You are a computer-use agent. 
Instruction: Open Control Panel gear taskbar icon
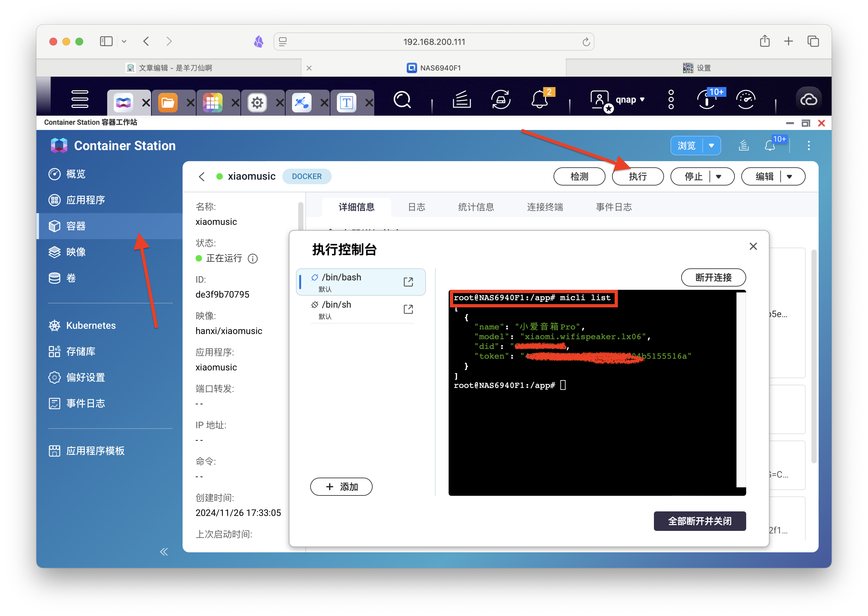tap(257, 102)
